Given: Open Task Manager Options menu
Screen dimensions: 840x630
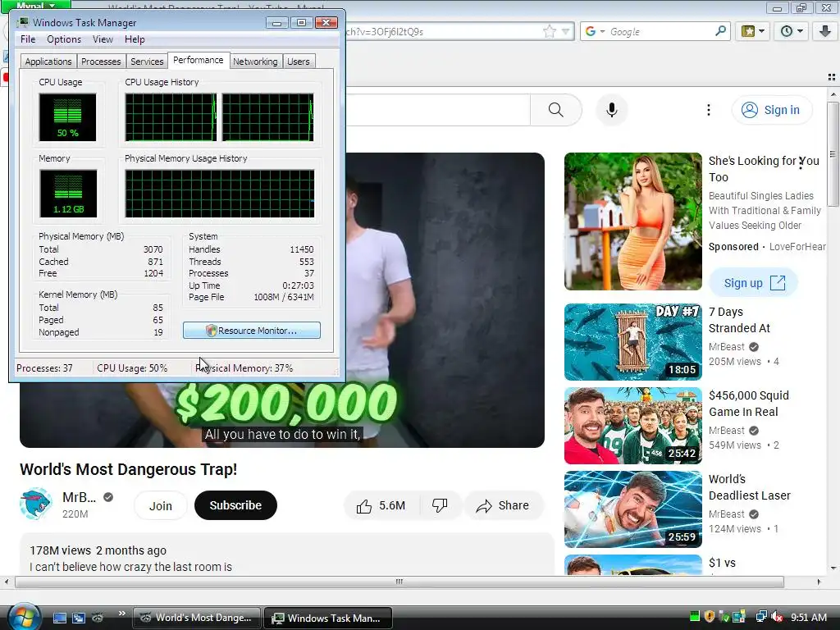Looking at the screenshot, I should click(64, 39).
